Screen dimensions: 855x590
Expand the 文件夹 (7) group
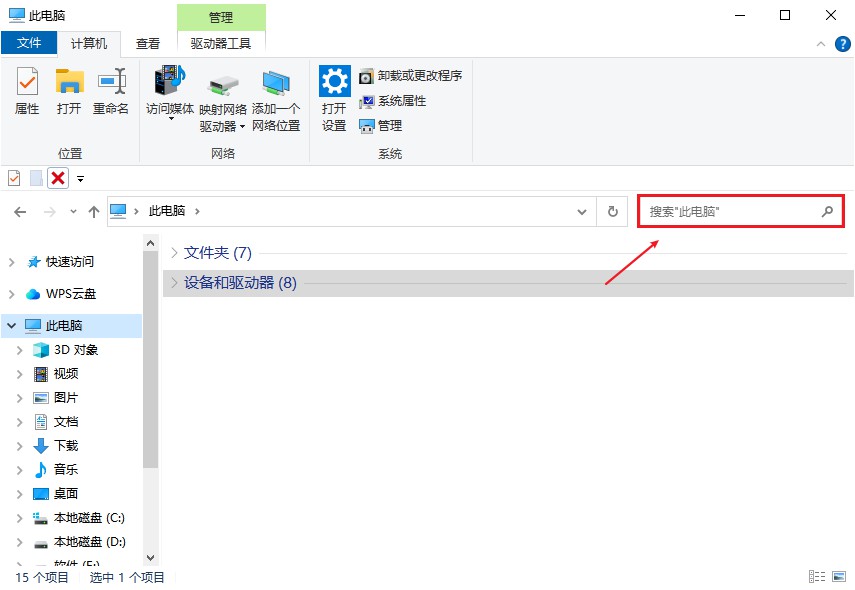[x=174, y=253]
